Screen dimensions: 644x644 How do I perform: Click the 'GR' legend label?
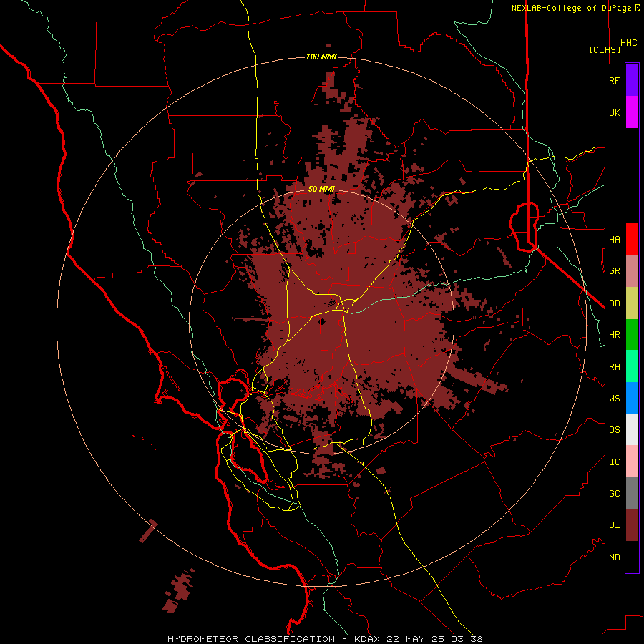[614, 271]
